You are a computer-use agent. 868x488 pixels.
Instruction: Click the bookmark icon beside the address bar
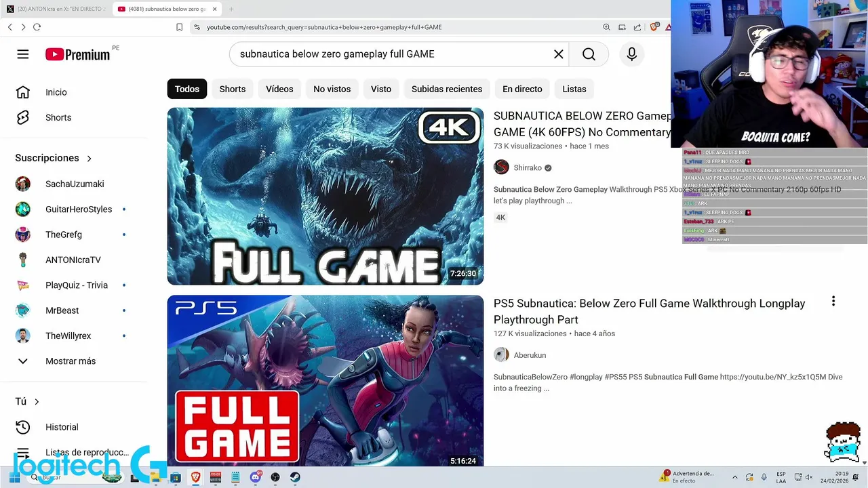[x=179, y=27]
